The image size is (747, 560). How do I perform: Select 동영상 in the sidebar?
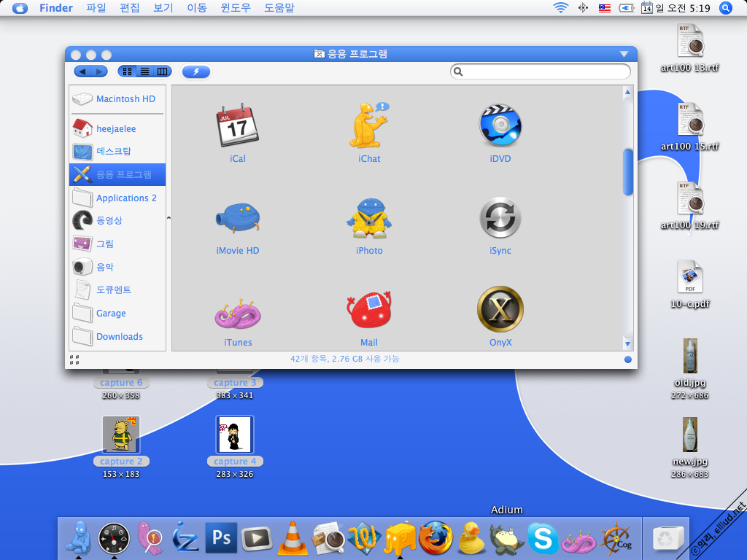[x=117, y=220]
